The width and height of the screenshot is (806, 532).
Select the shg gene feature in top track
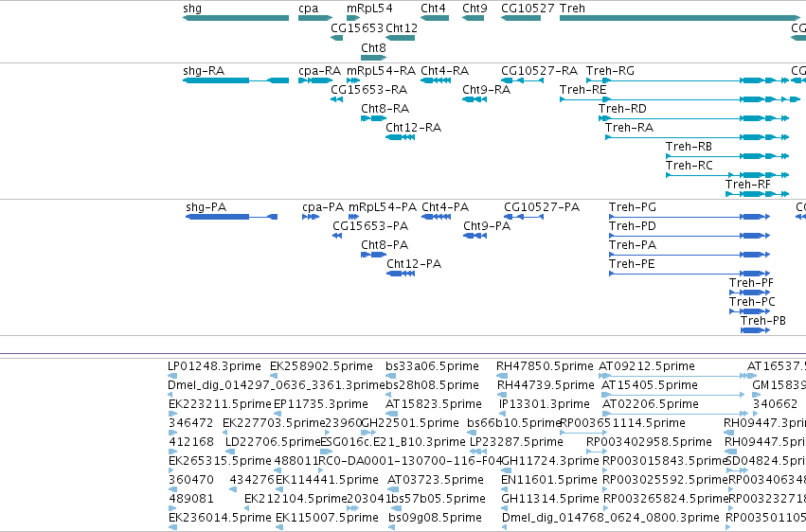click(236, 18)
